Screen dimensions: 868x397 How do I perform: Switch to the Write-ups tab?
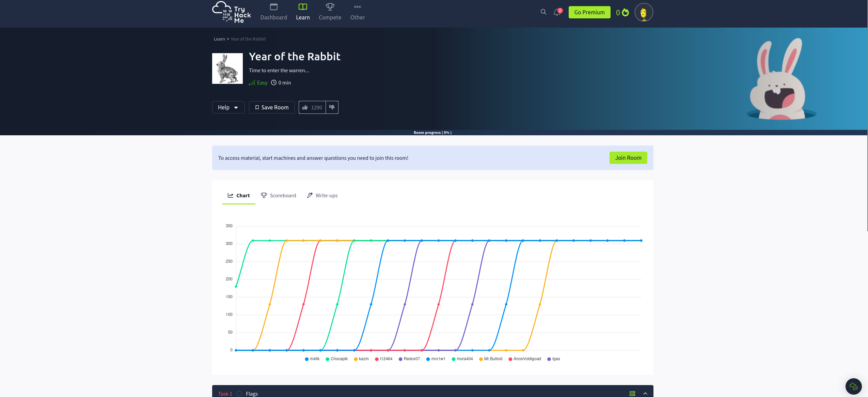tap(322, 196)
